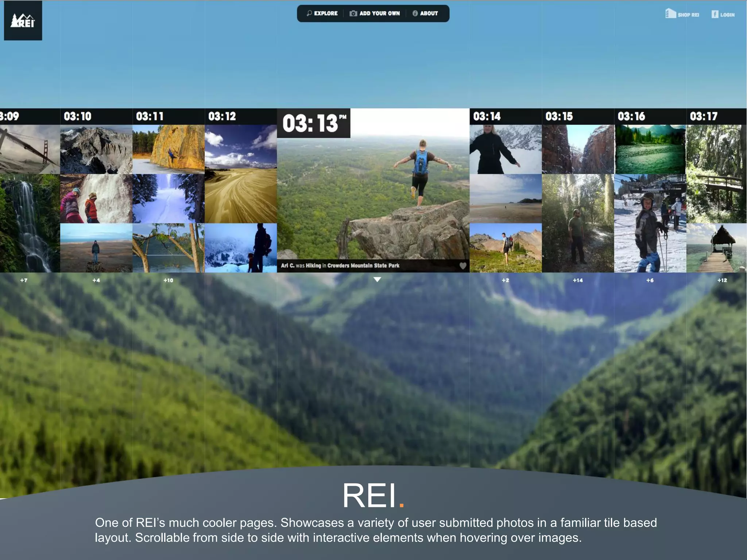
Task: Open the thatched hut pier photo
Action: click(x=716, y=248)
